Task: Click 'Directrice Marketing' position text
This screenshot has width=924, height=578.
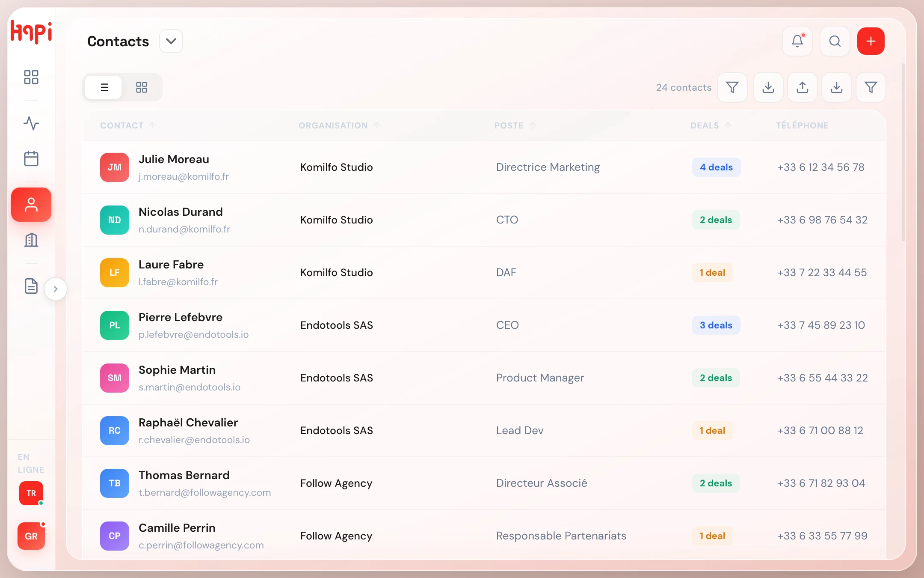Action: (548, 167)
